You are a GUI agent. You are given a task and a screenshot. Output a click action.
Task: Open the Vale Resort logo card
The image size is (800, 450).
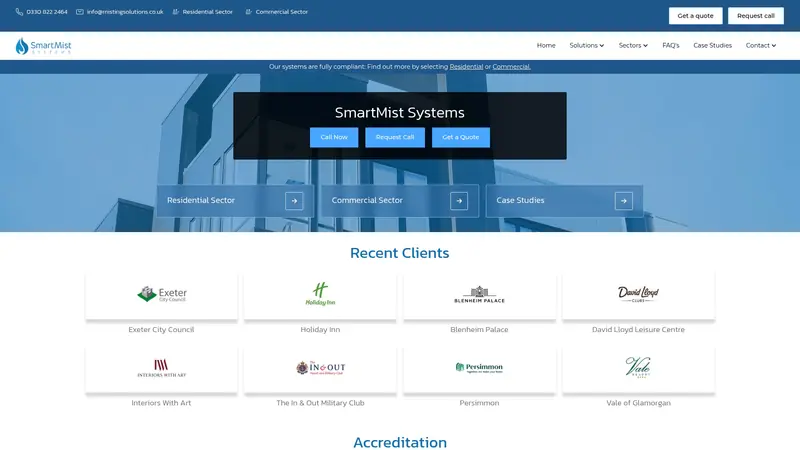point(638,369)
